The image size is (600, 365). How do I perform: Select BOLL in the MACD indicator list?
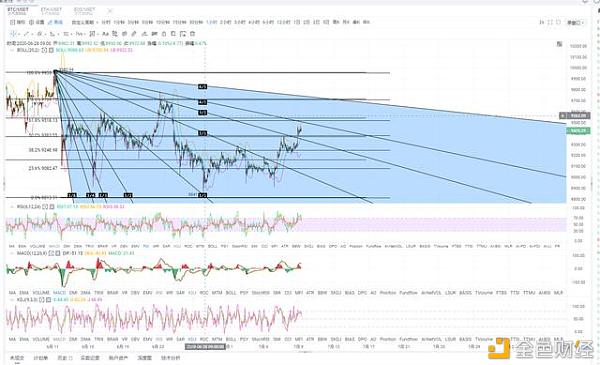click(x=231, y=293)
